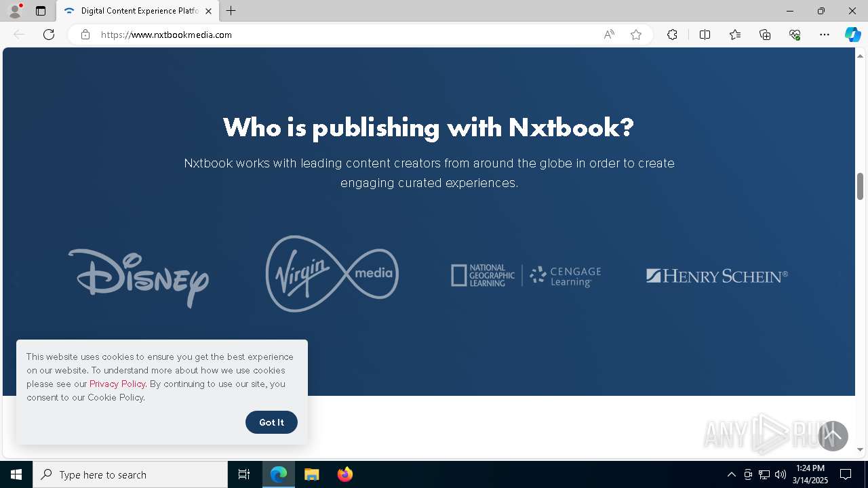This screenshot has width=868, height=488.
Task: Open the Privacy Policy link
Action: tap(117, 384)
